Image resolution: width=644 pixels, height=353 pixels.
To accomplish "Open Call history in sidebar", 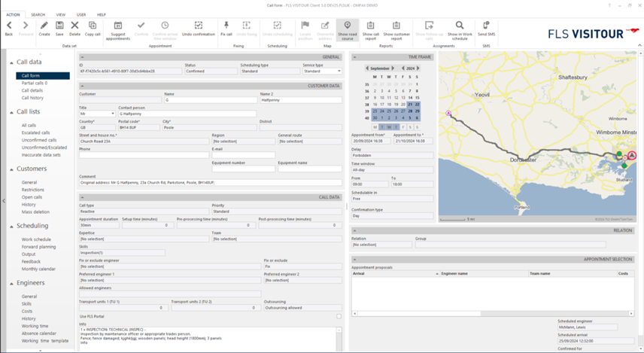I will [x=32, y=98].
